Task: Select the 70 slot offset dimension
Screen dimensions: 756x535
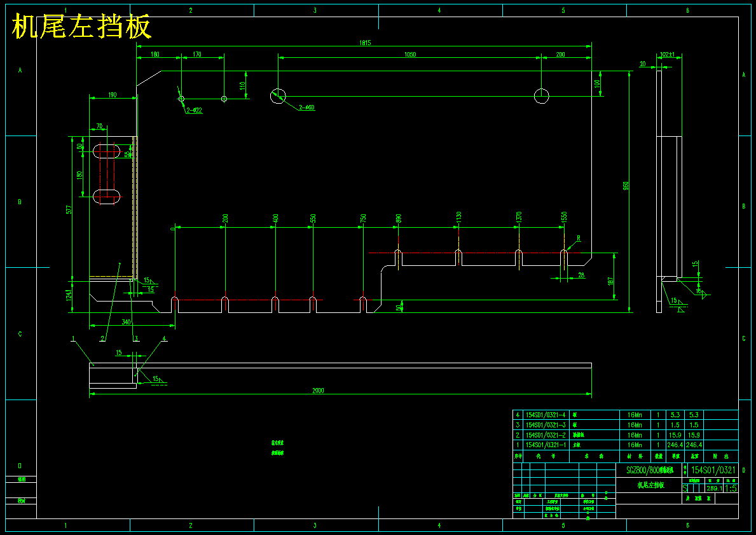Action: [99, 127]
